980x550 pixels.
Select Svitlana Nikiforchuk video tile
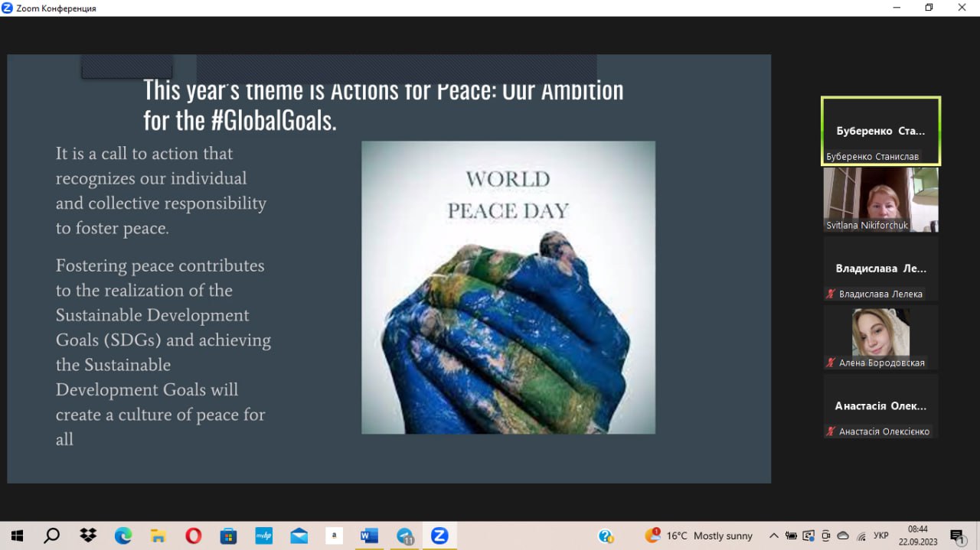click(x=880, y=200)
